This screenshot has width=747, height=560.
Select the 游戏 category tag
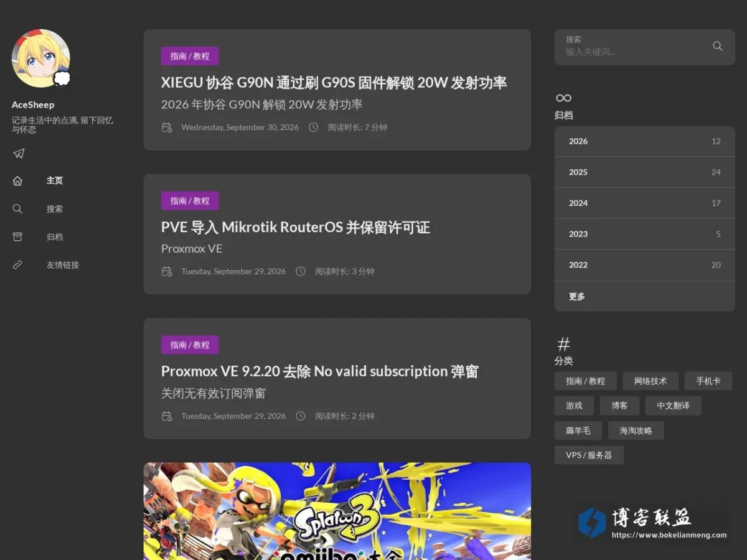[574, 406]
